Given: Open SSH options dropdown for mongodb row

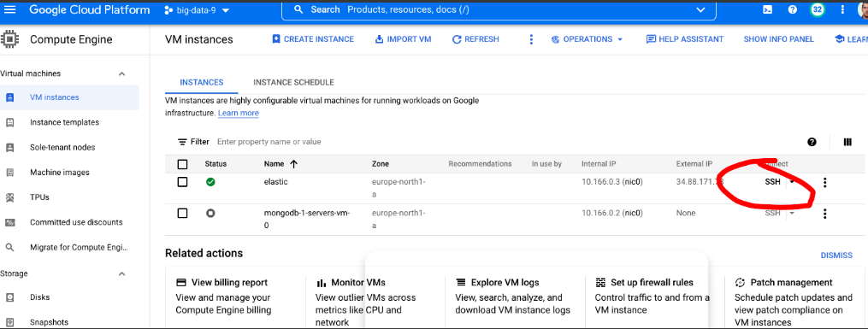Looking at the screenshot, I should 792,213.
